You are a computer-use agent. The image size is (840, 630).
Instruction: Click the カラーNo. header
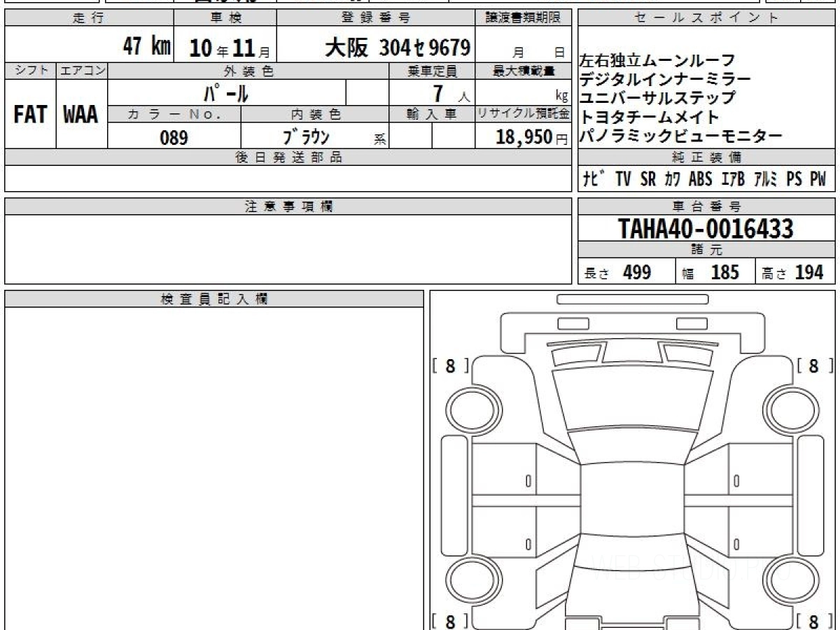click(x=174, y=114)
